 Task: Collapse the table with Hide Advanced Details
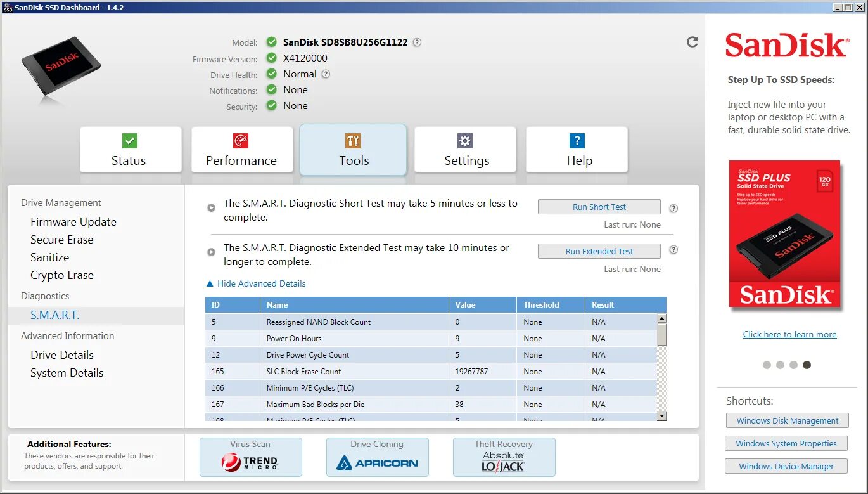pos(257,283)
